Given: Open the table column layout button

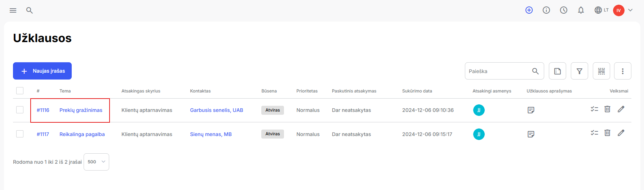Looking at the screenshot, I should point(601,71).
